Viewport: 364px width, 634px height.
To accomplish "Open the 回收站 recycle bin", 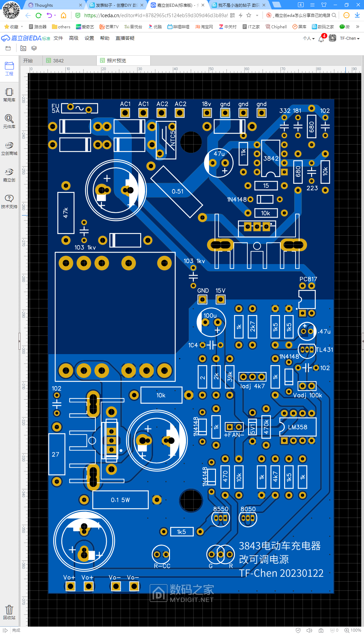I will [9, 612].
